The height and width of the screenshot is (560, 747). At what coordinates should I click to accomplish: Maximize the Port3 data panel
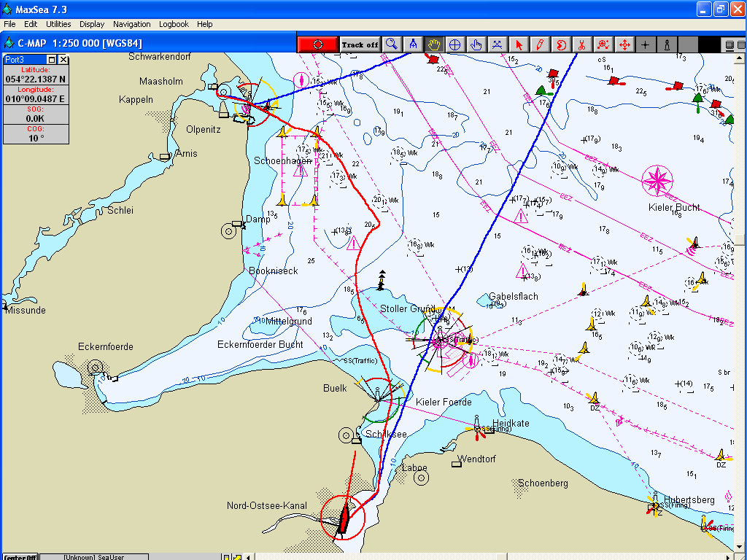(x=52, y=60)
